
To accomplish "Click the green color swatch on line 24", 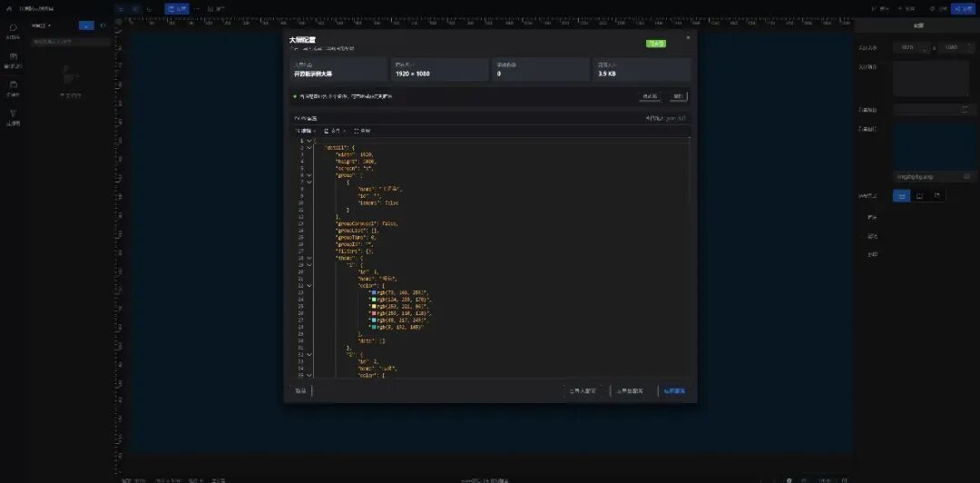I will (x=374, y=299).
